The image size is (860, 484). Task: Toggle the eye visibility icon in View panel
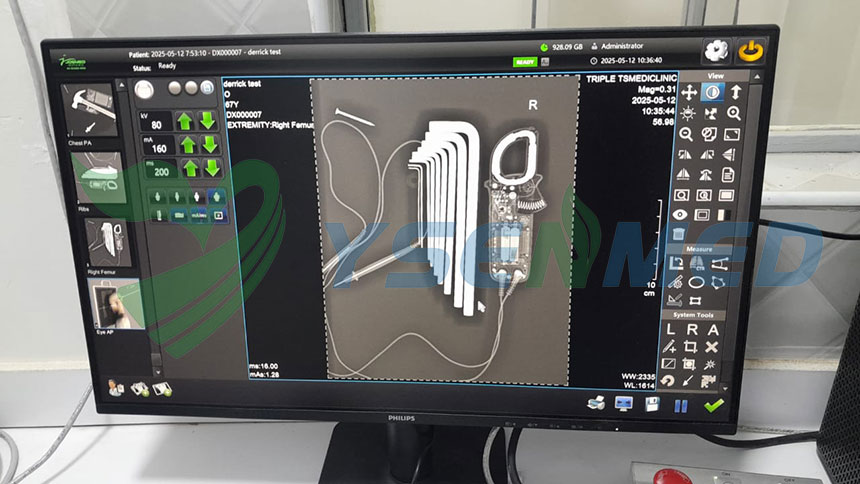pyautogui.click(x=680, y=214)
